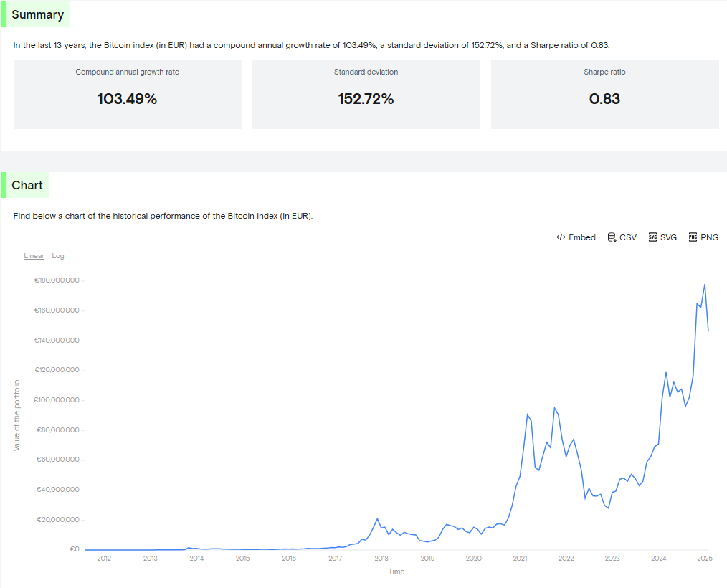The image size is (727, 588).
Task: Click the Compound annual growth rate card
Action: point(128,94)
